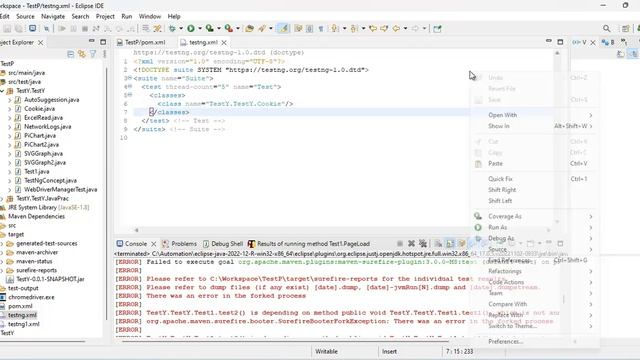
Task: Click the Previous Annotation toolbar icon
Action: pos(354,29)
